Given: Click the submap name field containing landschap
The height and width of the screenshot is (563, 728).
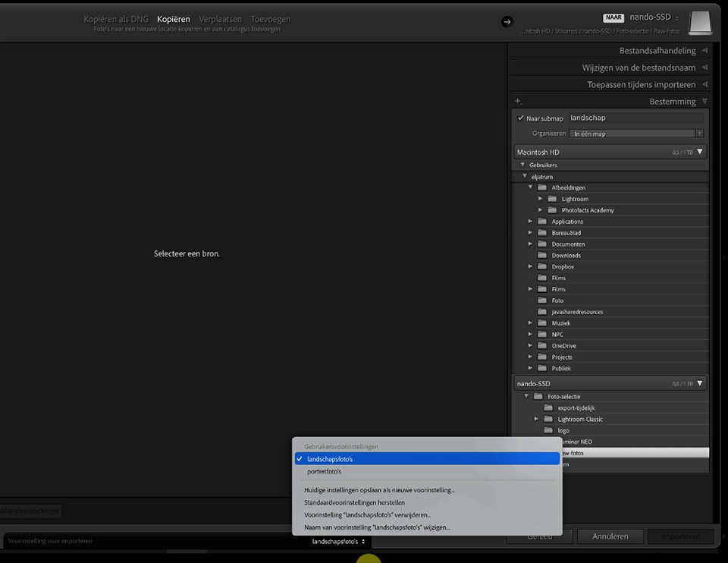Looking at the screenshot, I should tap(636, 118).
